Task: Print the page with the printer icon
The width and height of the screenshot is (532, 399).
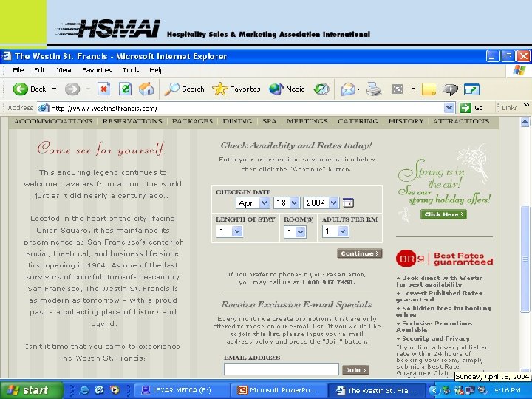Action: [x=374, y=89]
